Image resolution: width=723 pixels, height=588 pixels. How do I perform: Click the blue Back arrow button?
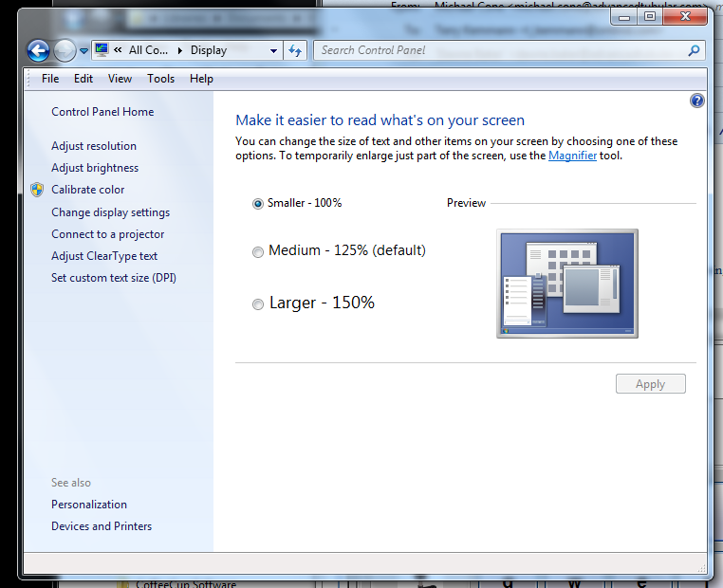point(38,50)
